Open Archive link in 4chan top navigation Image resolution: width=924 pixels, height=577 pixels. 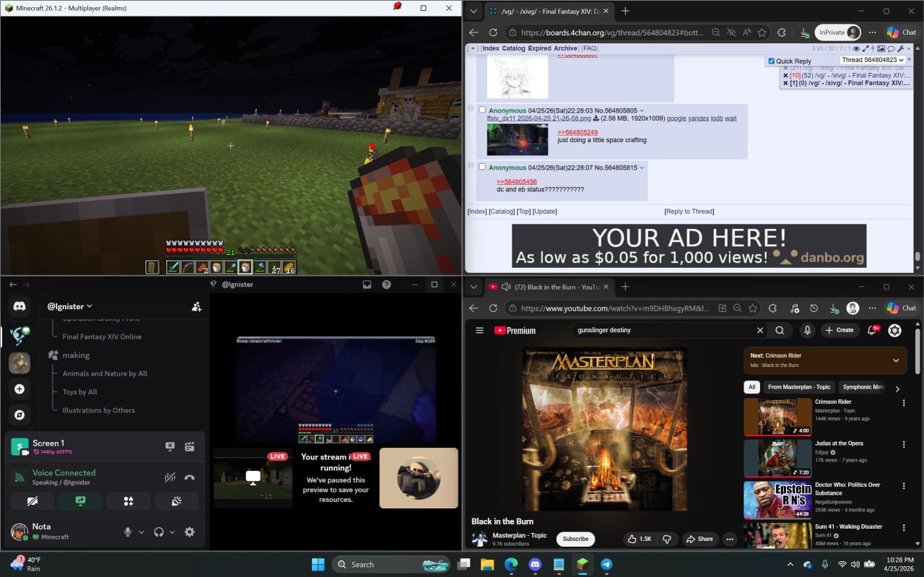(566, 48)
